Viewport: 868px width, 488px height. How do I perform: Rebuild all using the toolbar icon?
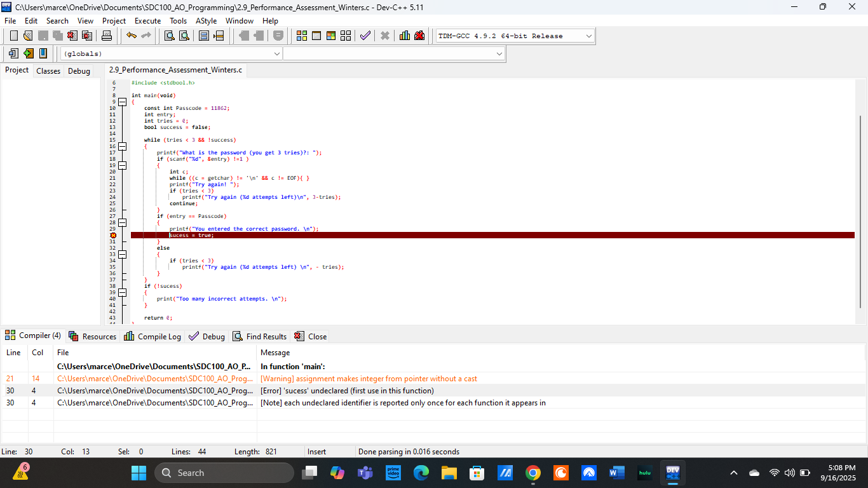346,36
